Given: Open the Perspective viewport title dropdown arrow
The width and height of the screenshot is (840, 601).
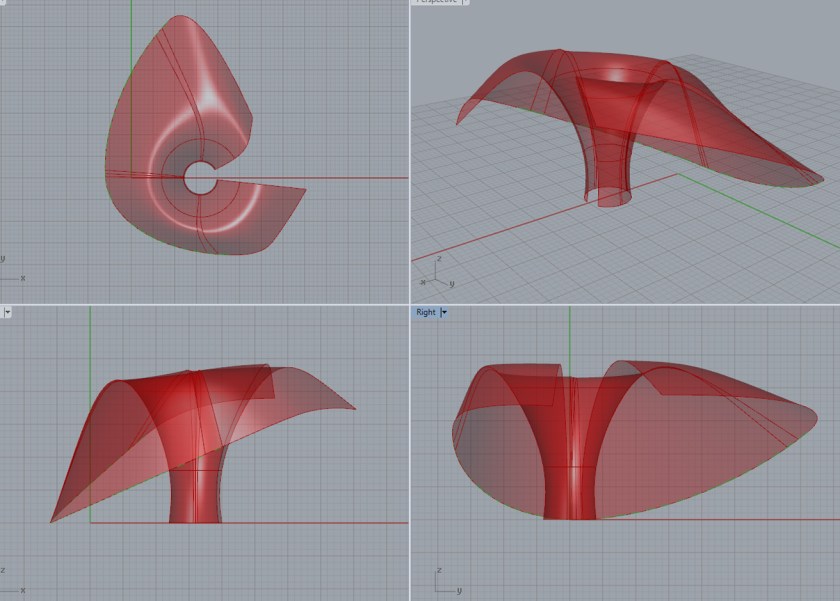Looking at the screenshot, I should (462, 4).
